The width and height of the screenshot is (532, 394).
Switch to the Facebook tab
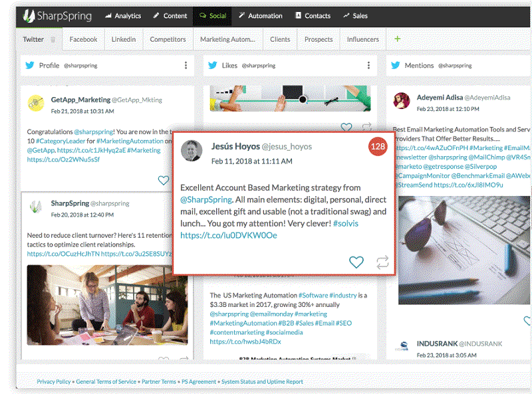click(83, 39)
